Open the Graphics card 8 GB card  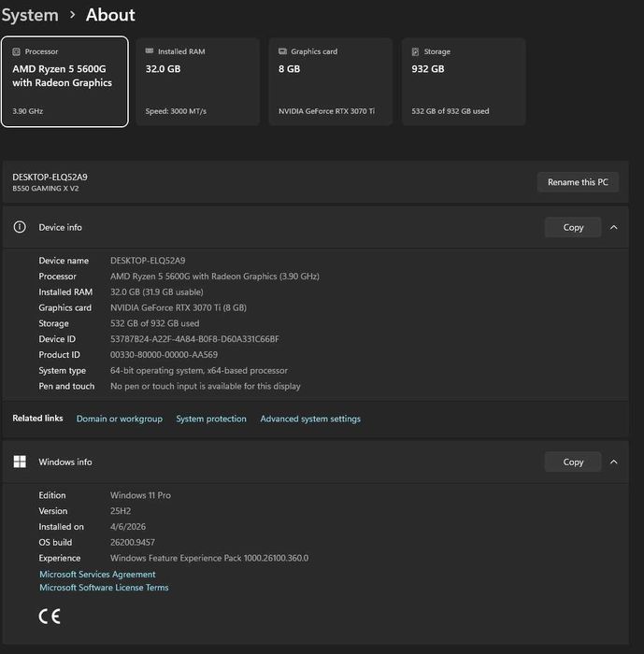click(331, 82)
